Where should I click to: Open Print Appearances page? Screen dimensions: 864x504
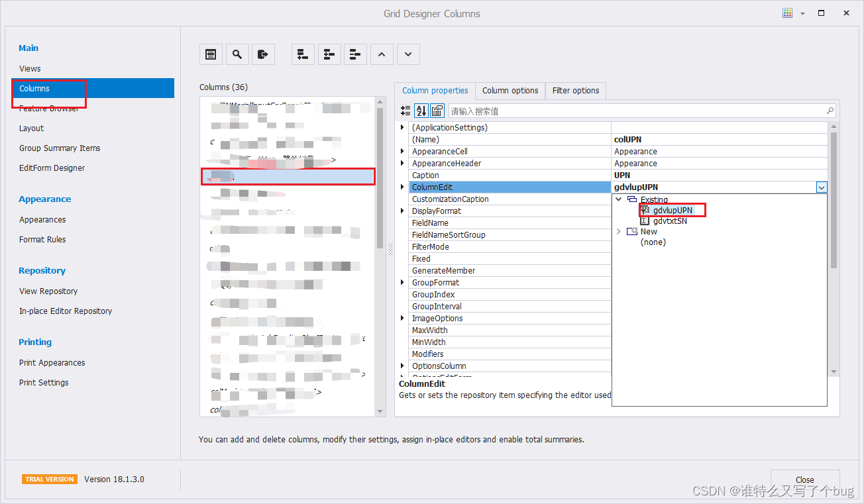(52, 363)
